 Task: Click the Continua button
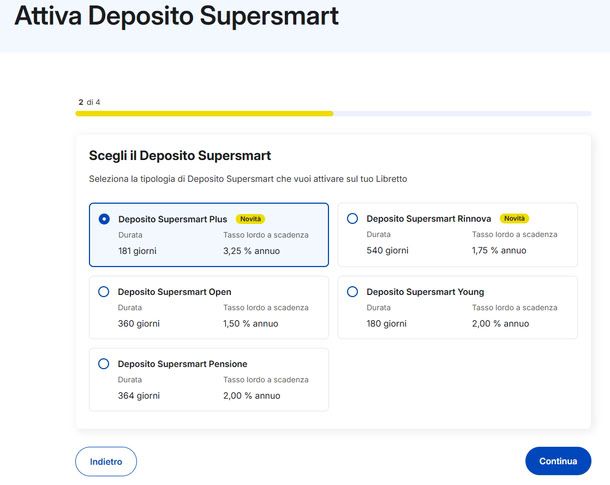click(558, 461)
